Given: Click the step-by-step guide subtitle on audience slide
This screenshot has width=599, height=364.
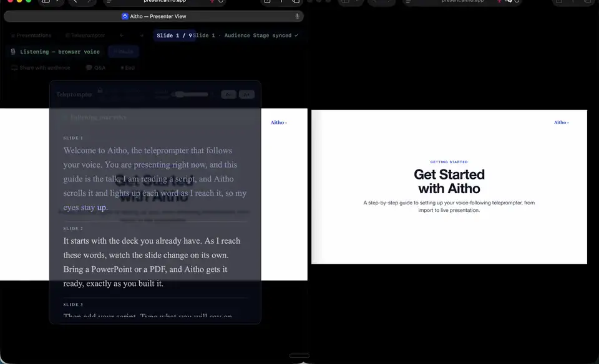Looking at the screenshot, I should pos(449,206).
